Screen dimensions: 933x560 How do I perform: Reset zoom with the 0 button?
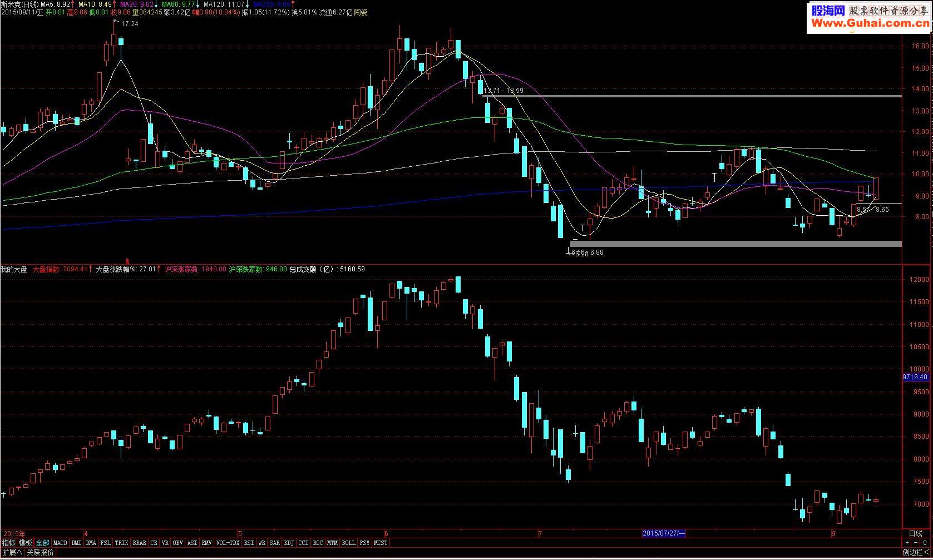coord(925,543)
